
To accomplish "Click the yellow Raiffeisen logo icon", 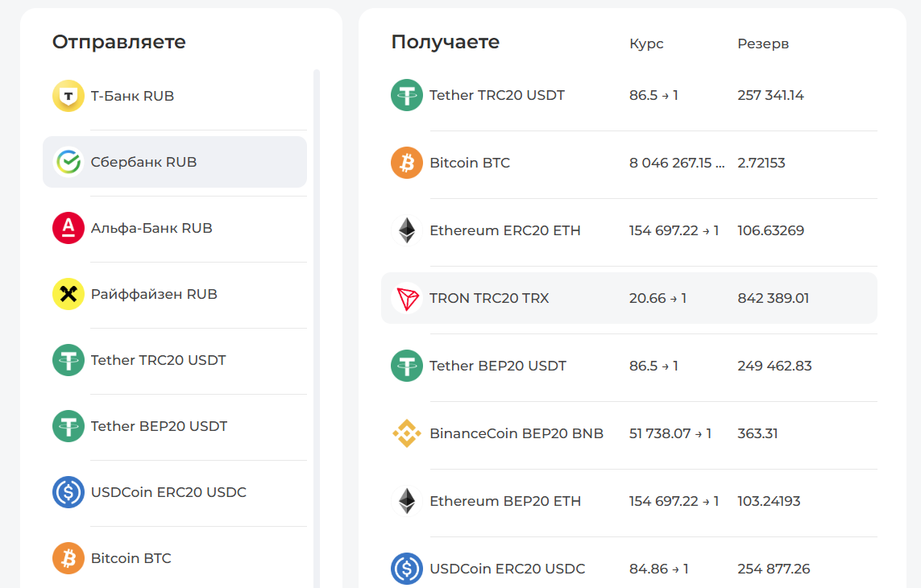I will pos(68,294).
